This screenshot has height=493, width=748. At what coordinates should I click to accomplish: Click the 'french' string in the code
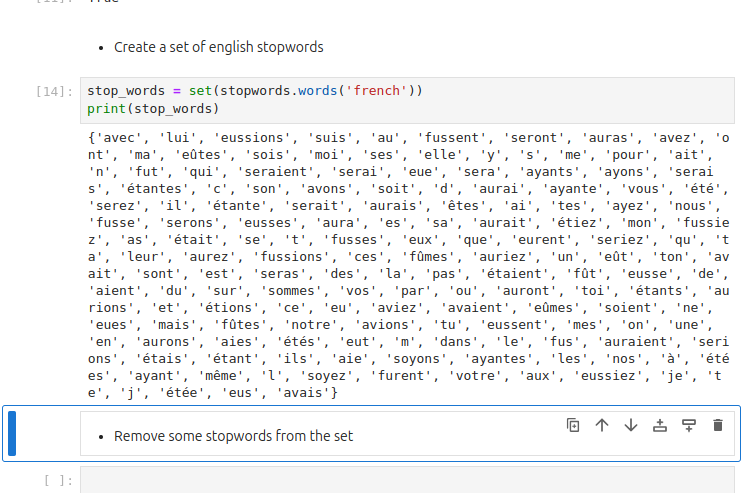pos(376,91)
